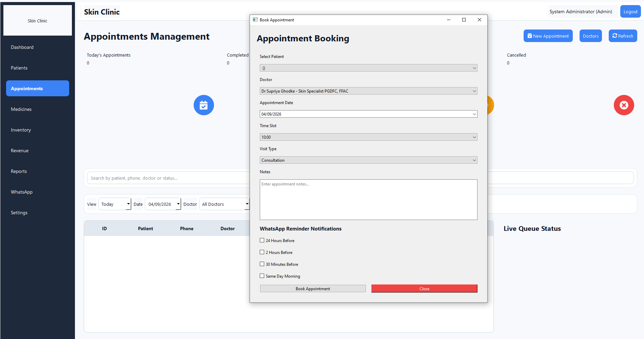Close the Book Appointment window via title bar X
644x339 pixels.
(x=480, y=20)
